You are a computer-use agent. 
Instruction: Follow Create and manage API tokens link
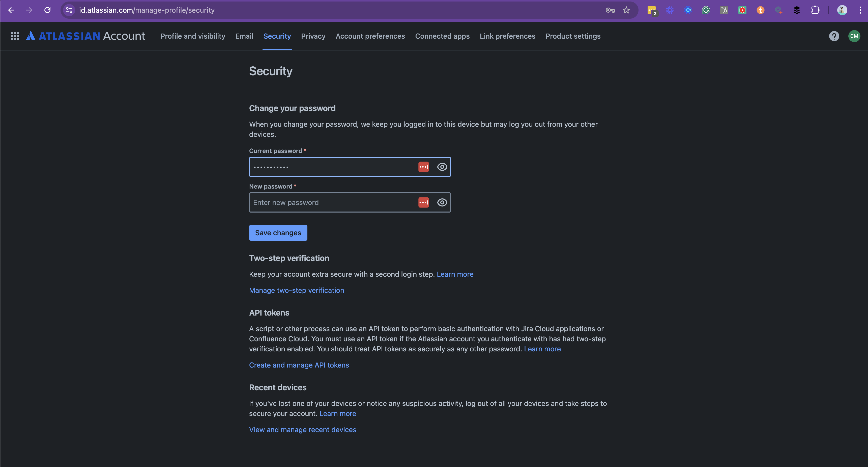click(299, 365)
